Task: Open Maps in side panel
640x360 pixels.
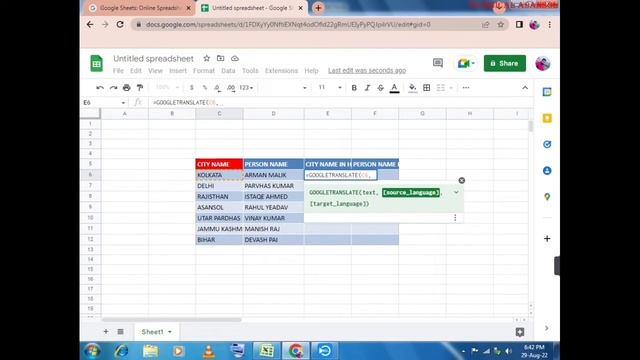Action: [547, 197]
